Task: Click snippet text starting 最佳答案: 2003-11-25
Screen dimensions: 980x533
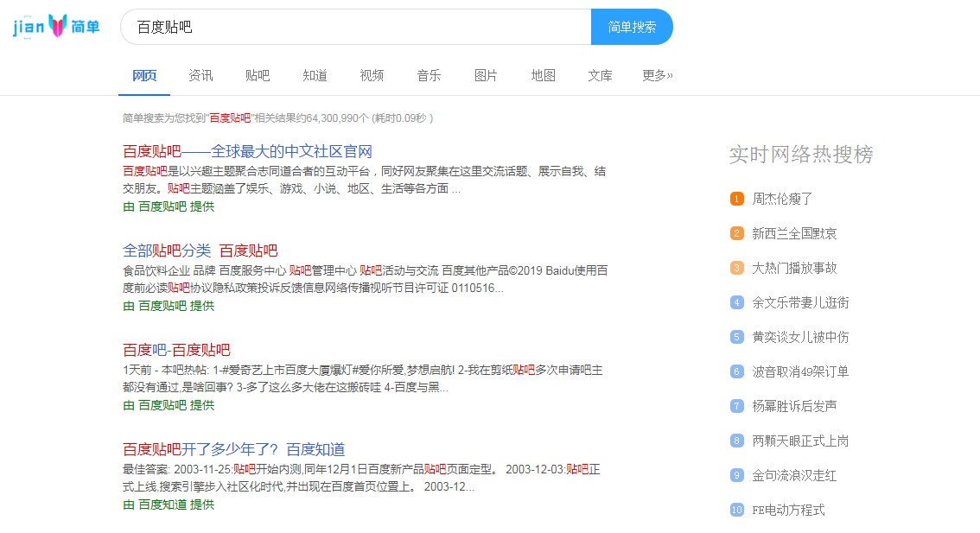Action: coord(361,478)
